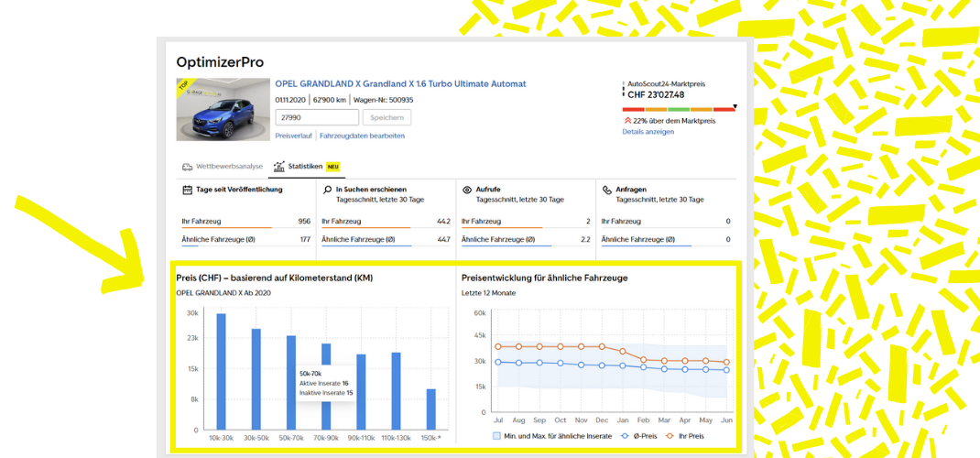
Task: Click the 22% über dem Marktpreis text
Action: click(x=674, y=121)
